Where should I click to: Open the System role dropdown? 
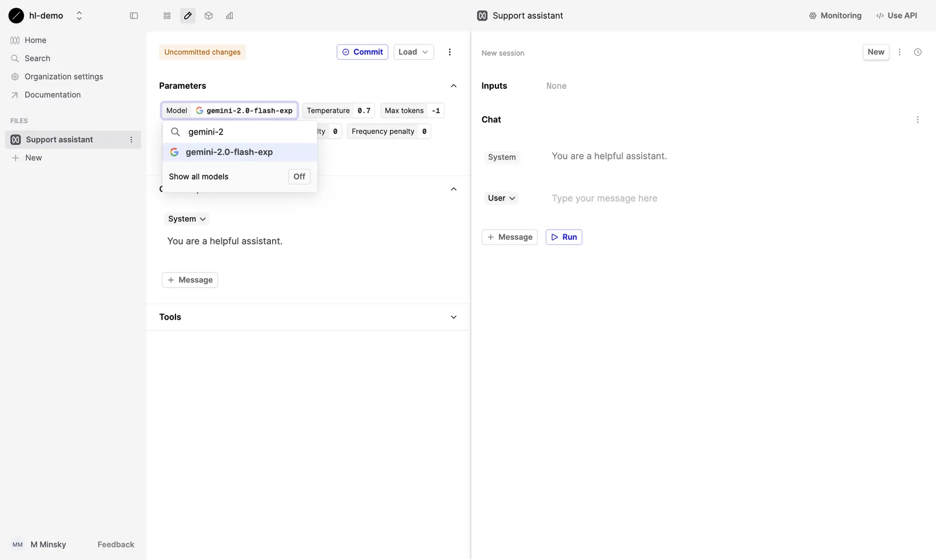point(187,219)
